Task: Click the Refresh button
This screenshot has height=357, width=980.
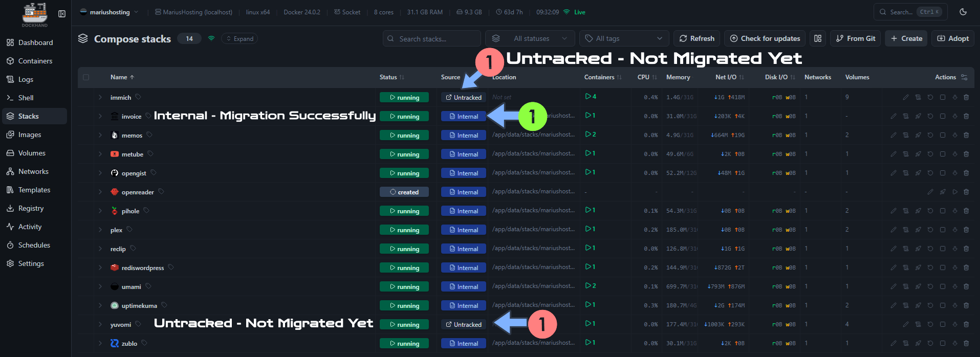Action: [x=697, y=38]
